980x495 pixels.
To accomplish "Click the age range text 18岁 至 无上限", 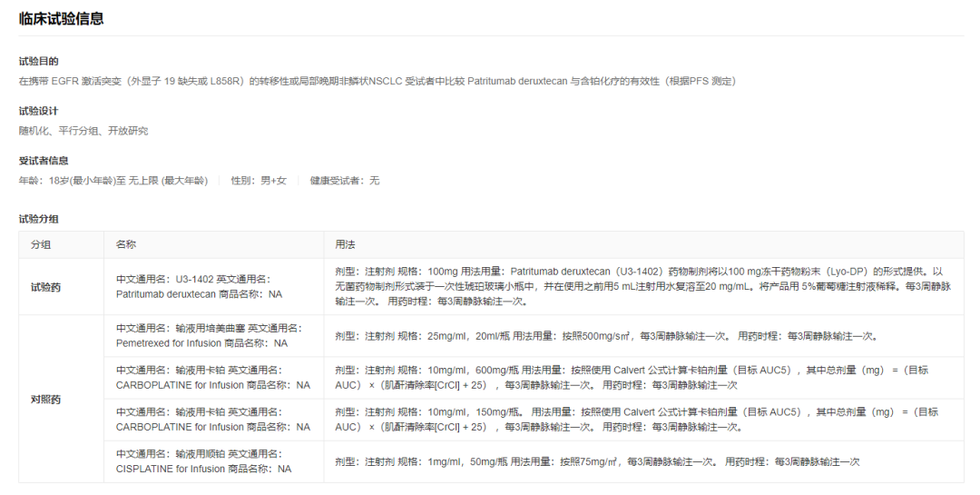I will (113, 181).
